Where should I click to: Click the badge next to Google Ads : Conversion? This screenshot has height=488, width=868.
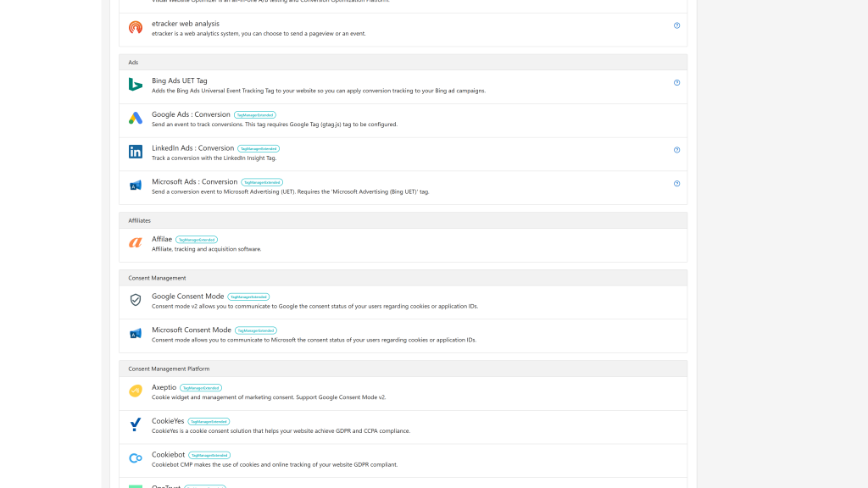click(x=254, y=115)
